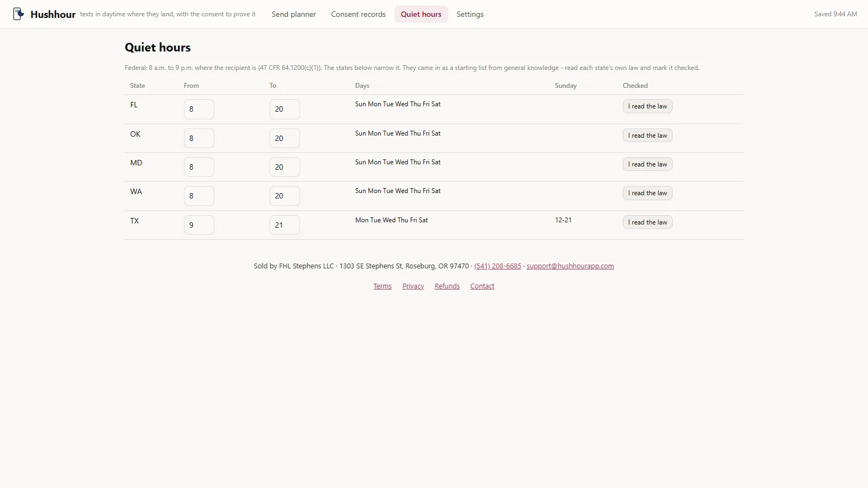Edit the From hour for OK

(199, 138)
